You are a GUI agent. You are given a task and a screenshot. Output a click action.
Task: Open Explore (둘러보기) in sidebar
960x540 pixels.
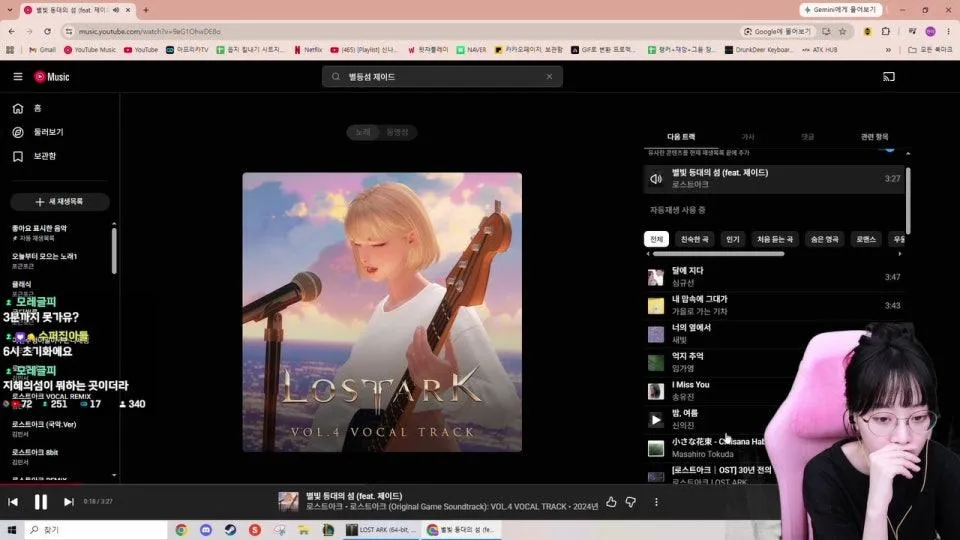click(38, 132)
